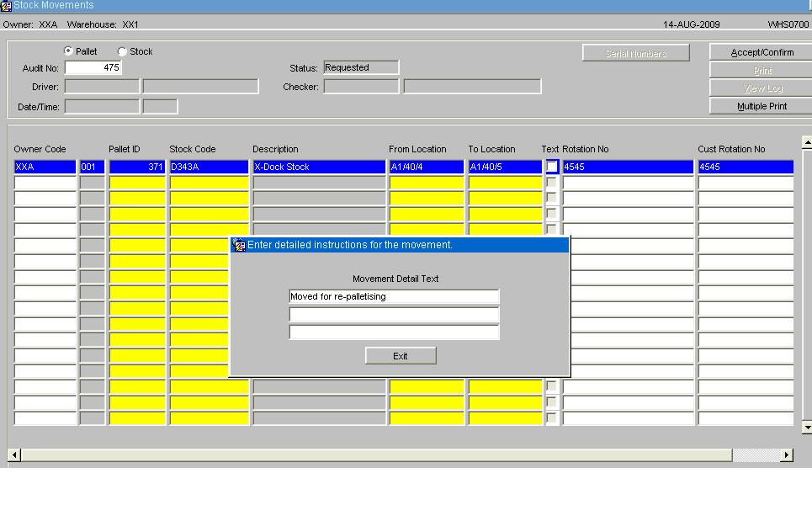Click the Accept/Confirm button
The width and height of the screenshot is (812, 505).
click(x=762, y=52)
